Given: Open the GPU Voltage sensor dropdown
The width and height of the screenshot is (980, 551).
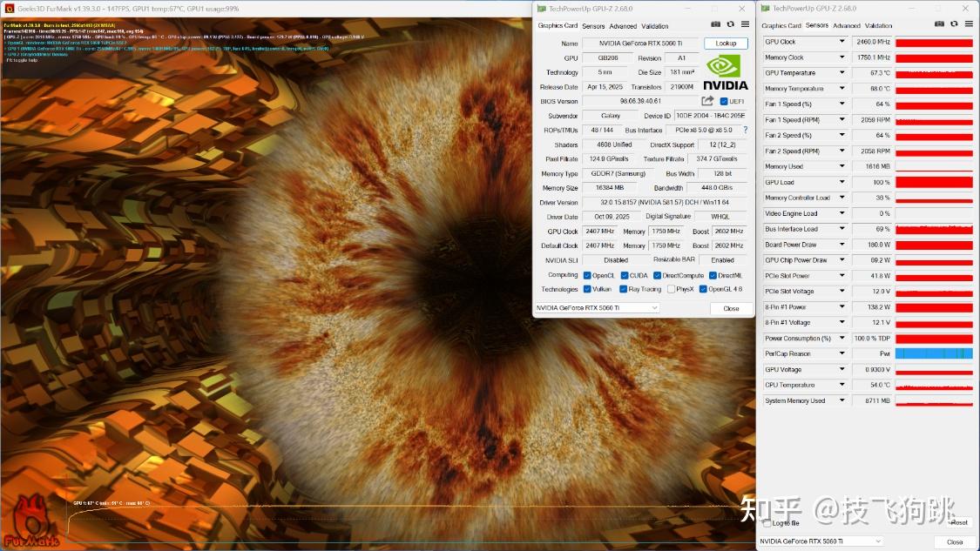Looking at the screenshot, I should coord(841,369).
